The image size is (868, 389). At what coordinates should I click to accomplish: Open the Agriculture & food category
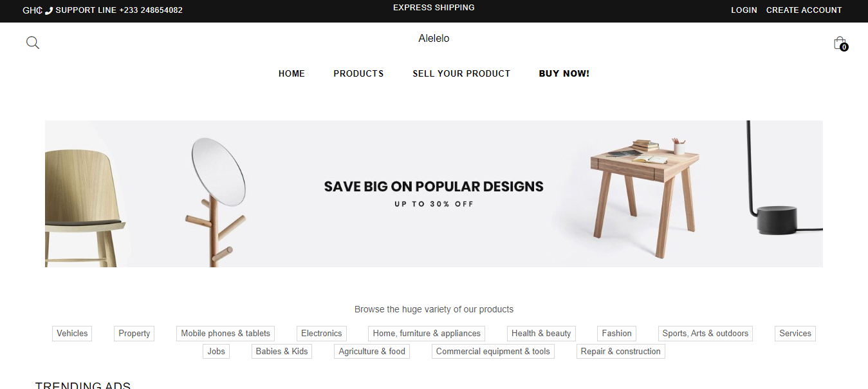[371, 351]
